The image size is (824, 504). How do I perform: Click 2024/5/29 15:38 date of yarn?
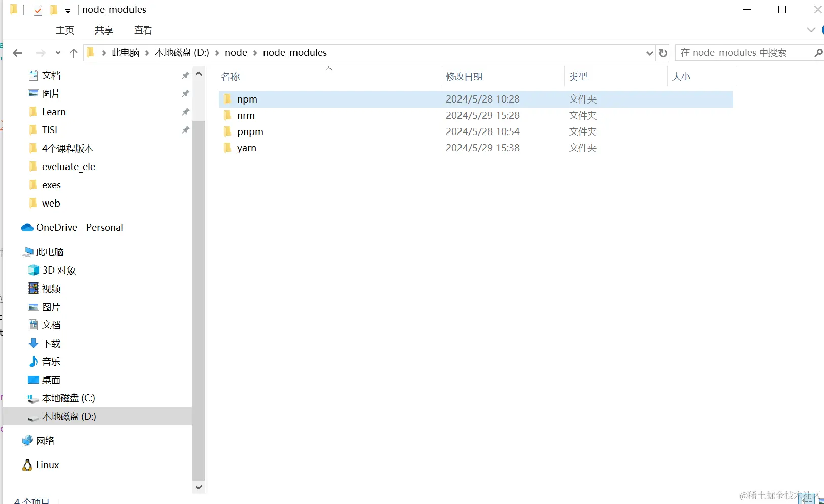(483, 148)
